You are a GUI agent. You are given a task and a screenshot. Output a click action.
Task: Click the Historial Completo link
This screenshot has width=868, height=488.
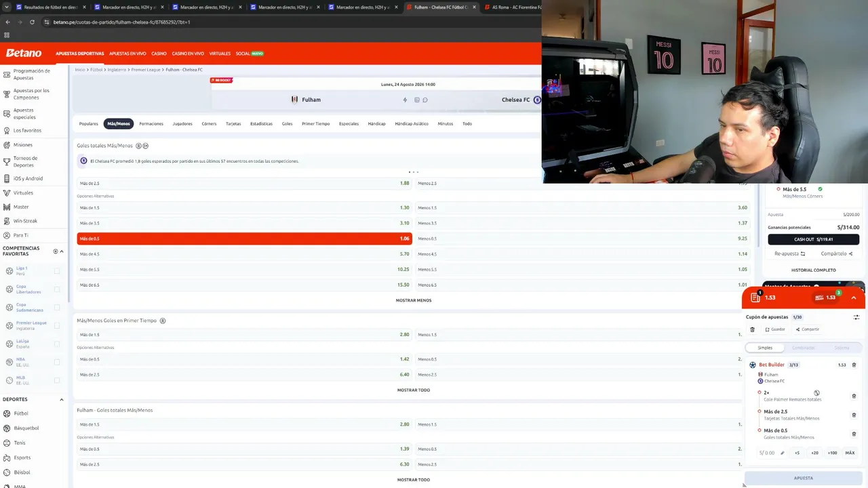pos(814,270)
